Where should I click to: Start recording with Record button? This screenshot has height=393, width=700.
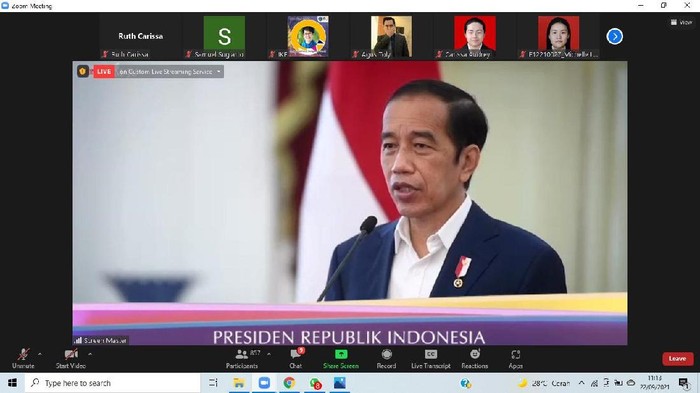pyautogui.click(x=387, y=359)
